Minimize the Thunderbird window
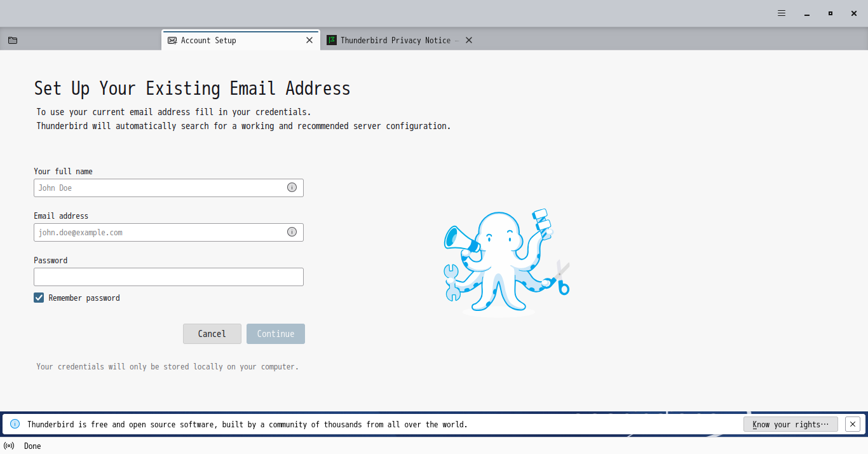The height and width of the screenshot is (454, 868). 806,13
